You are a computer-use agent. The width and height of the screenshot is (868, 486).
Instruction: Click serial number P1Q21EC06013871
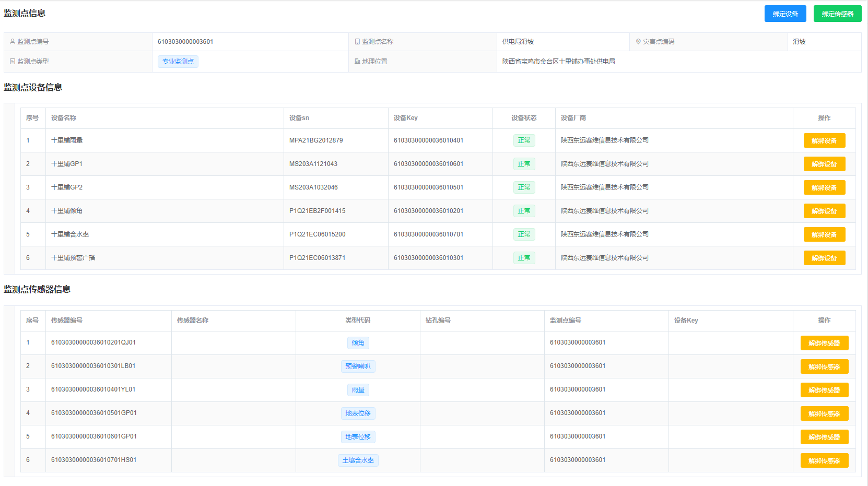pos(318,258)
